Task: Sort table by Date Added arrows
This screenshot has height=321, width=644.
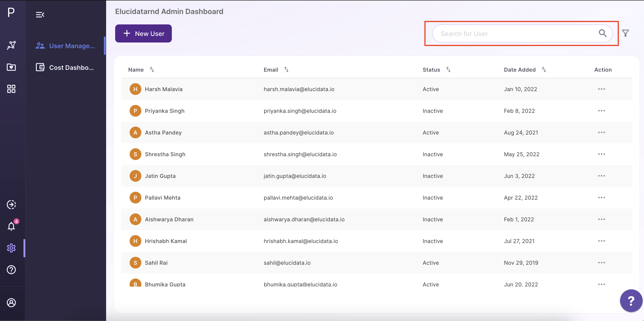Action: click(544, 70)
